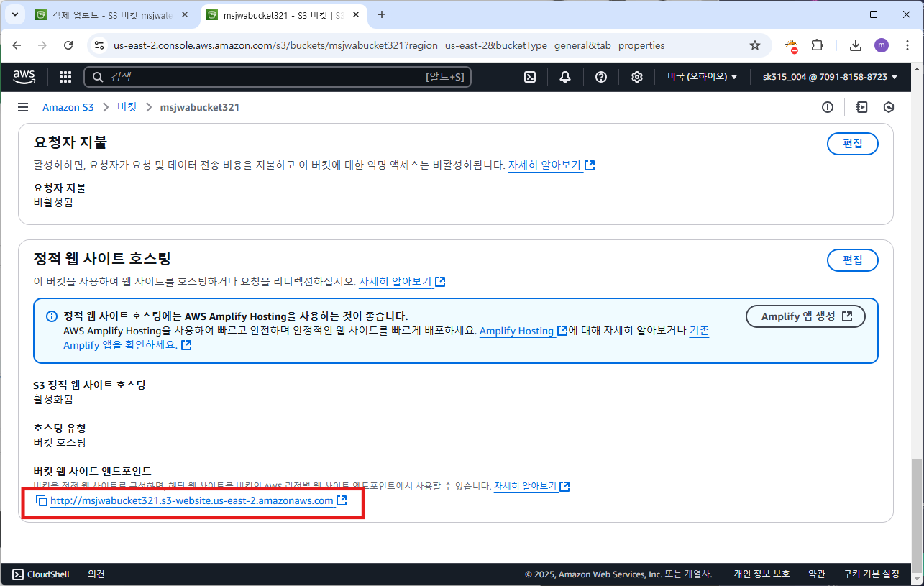Open 쿠키 기본 설정 in footer
The width and height of the screenshot is (924, 586).
click(872, 574)
